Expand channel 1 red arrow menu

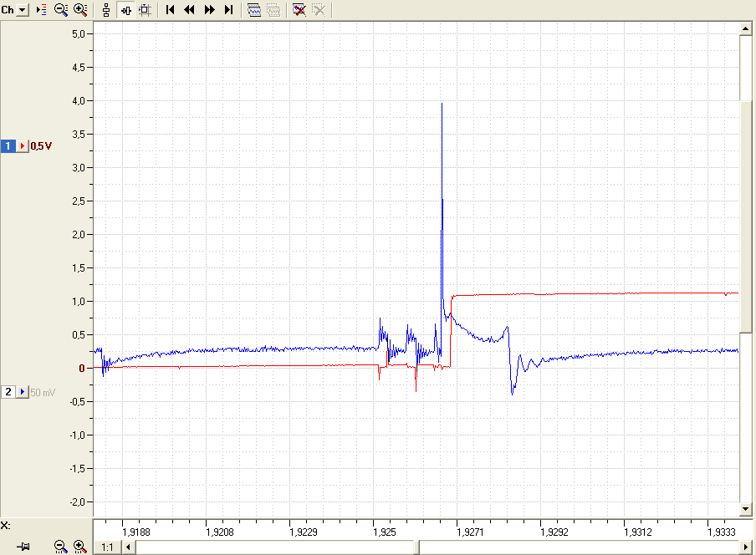[23, 146]
